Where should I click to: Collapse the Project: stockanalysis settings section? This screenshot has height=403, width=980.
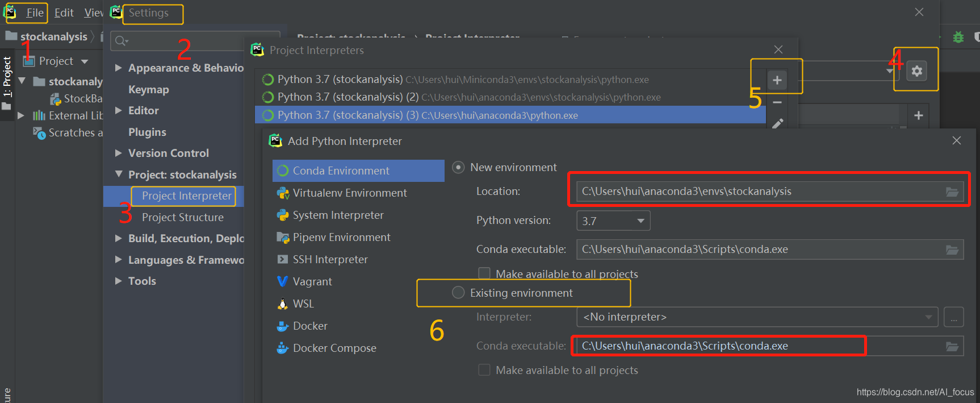119,175
